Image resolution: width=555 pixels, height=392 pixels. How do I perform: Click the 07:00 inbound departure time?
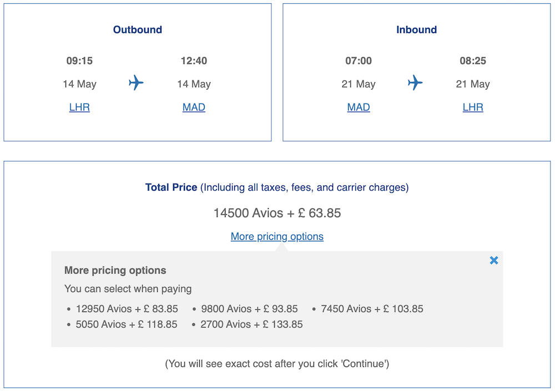pos(359,61)
